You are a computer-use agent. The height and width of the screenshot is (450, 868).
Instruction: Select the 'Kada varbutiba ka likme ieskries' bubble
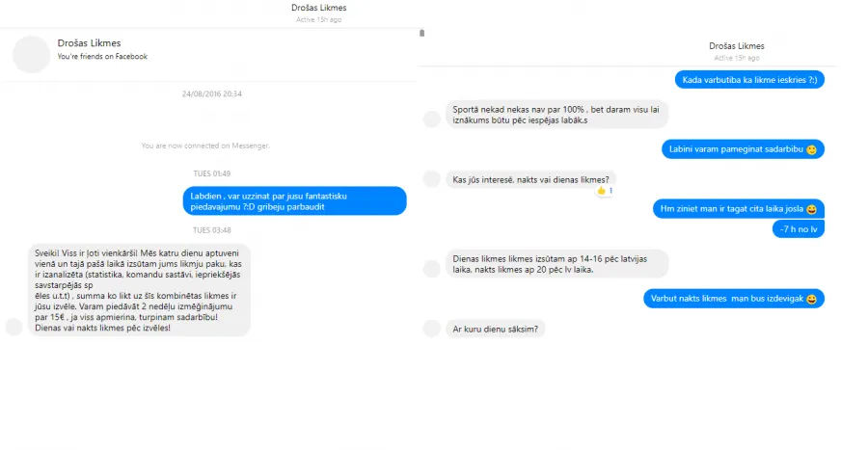pos(749,80)
